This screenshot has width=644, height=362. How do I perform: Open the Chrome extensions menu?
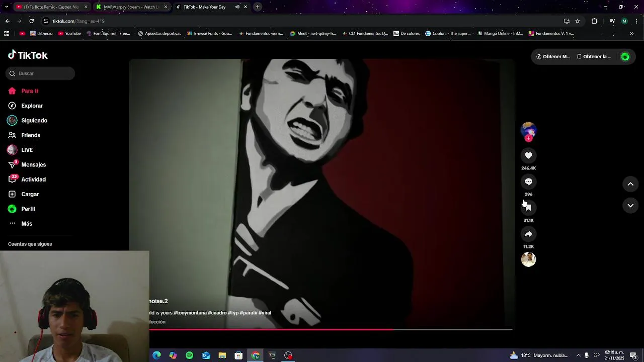click(594, 21)
